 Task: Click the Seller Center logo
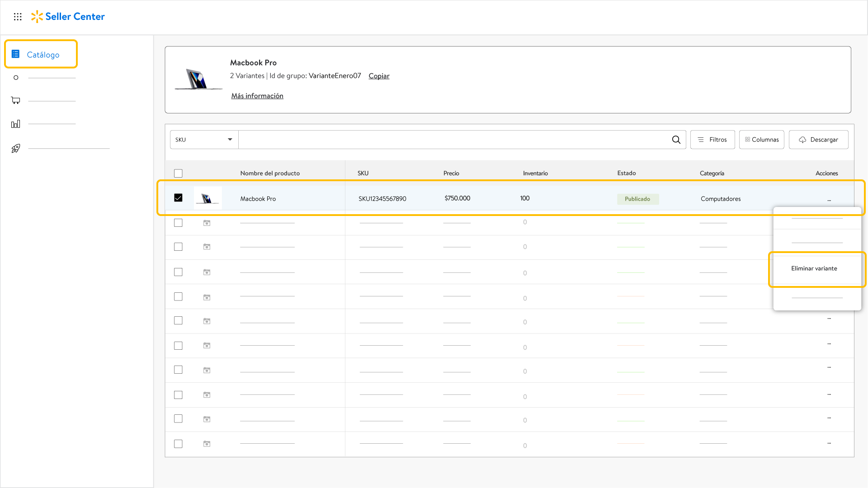click(x=68, y=17)
